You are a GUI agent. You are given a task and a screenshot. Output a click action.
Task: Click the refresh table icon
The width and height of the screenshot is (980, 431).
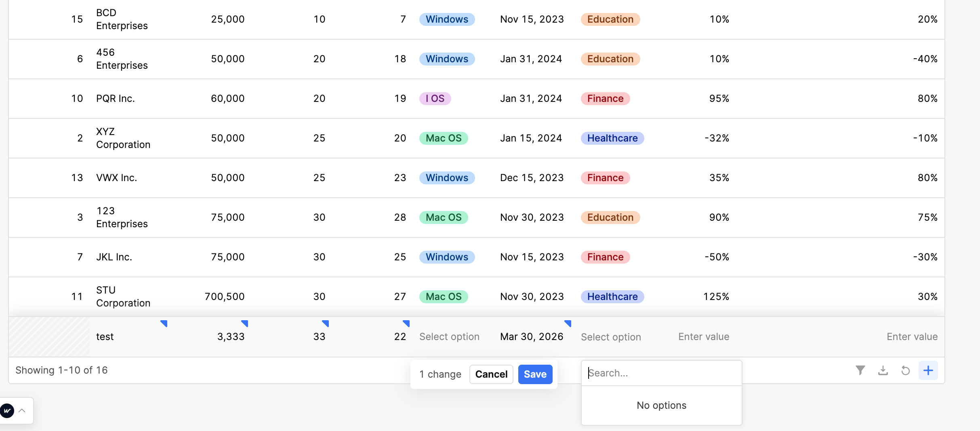pyautogui.click(x=906, y=370)
